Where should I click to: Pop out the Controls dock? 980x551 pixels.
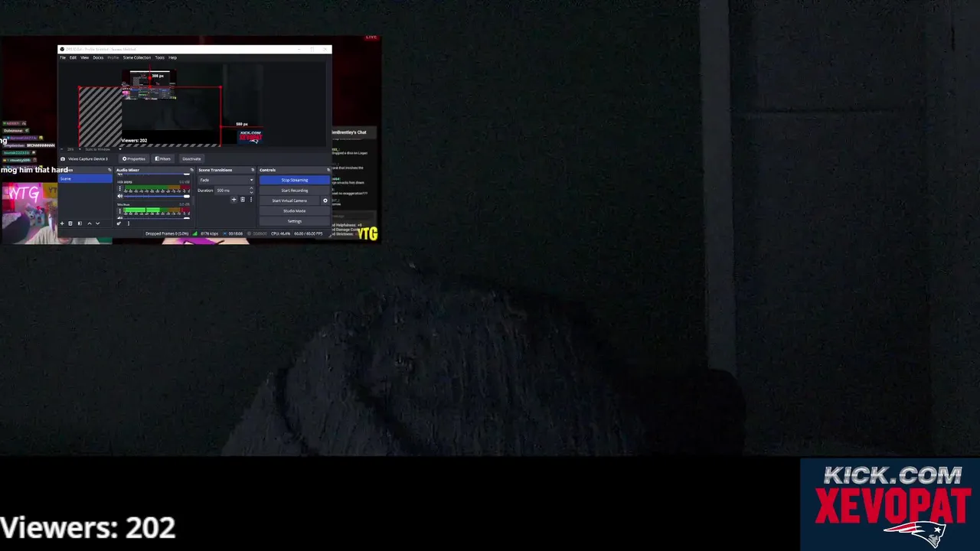[x=328, y=170]
